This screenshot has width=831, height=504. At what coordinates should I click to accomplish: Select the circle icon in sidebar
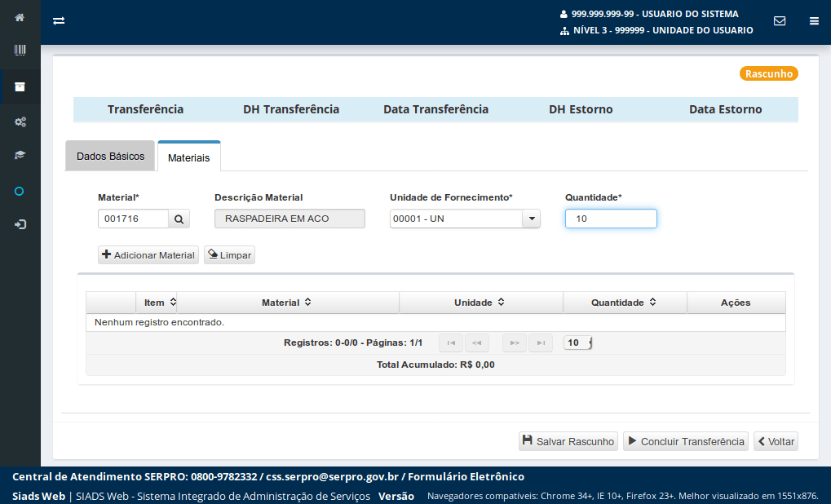[19, 192]
